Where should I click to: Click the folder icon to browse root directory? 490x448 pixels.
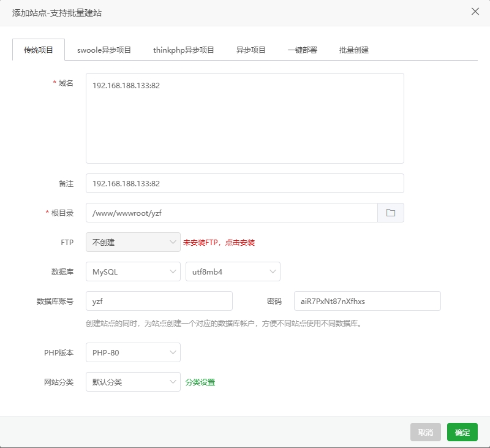pos(391,213)
